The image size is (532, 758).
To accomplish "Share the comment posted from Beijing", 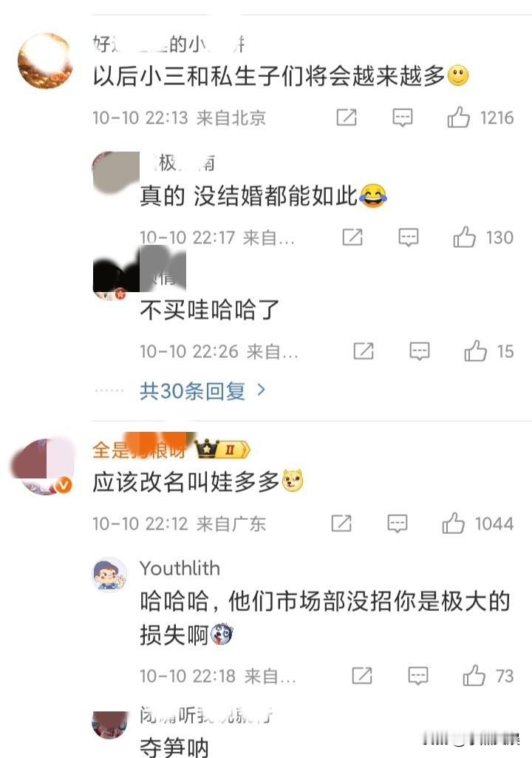I will tap(347, 118).
